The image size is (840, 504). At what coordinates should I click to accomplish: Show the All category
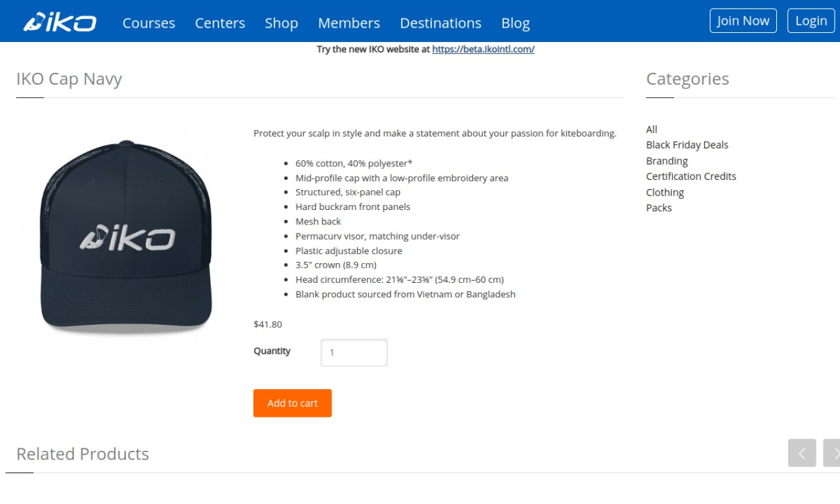652,129
